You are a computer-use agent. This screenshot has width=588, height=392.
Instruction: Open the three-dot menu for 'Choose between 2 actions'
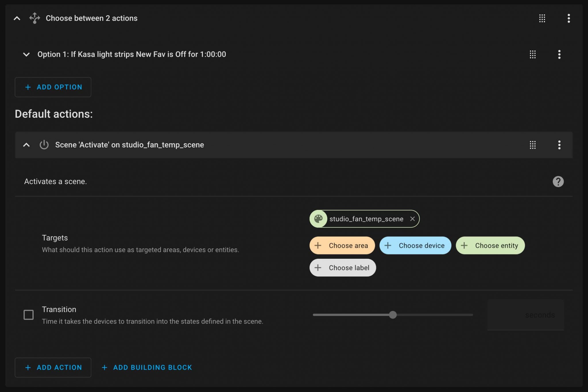pyautogui.click(x=568, y=18)
